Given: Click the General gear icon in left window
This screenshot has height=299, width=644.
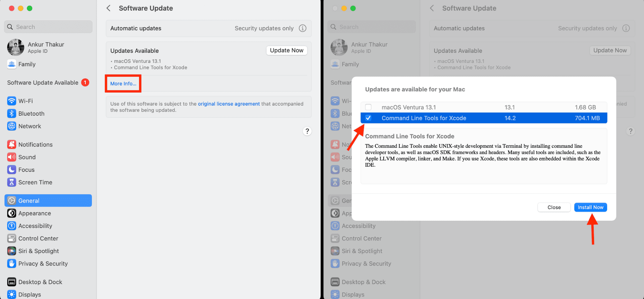Looking at the screenshot, I should [11, 201].
